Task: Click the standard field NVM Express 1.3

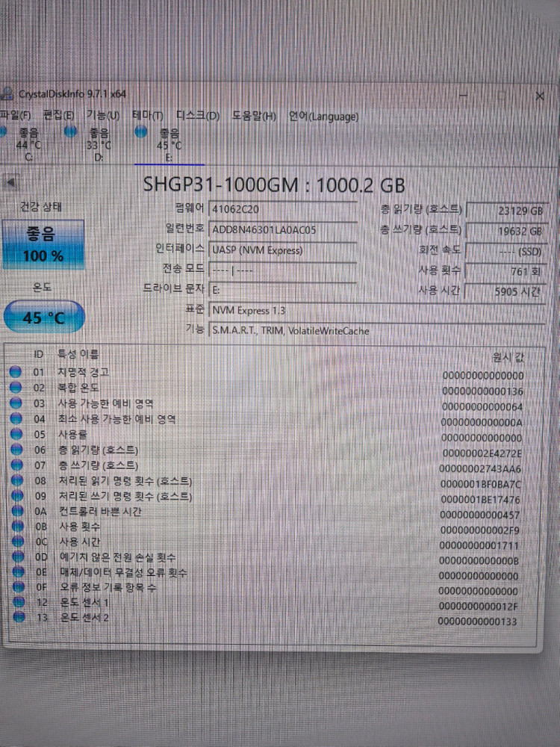Action: click(376, 311)
